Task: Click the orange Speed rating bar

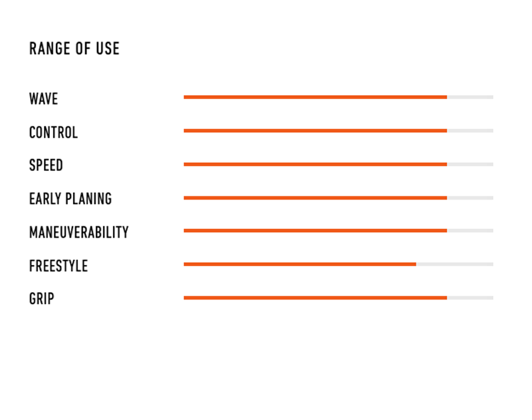Action: (x=315, y=164)
